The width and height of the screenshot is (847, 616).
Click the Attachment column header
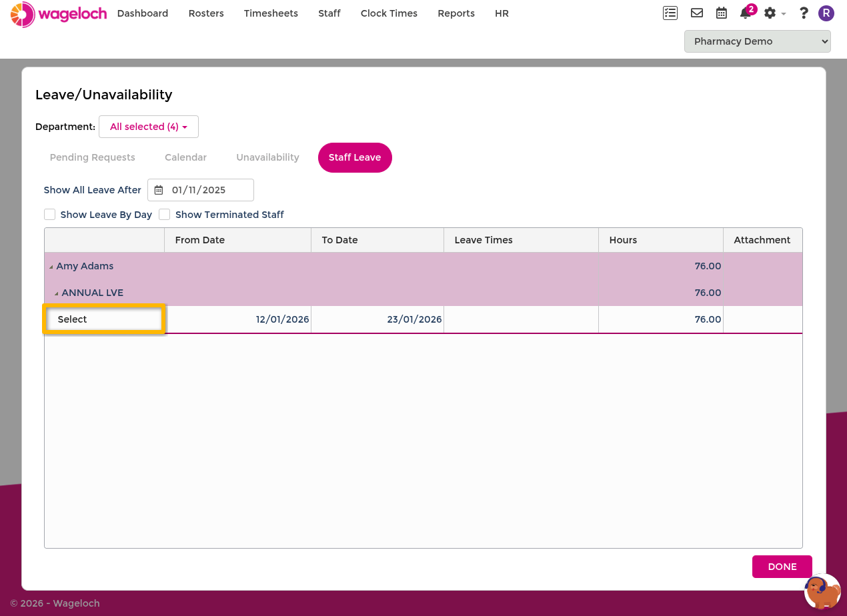[763, 240]
